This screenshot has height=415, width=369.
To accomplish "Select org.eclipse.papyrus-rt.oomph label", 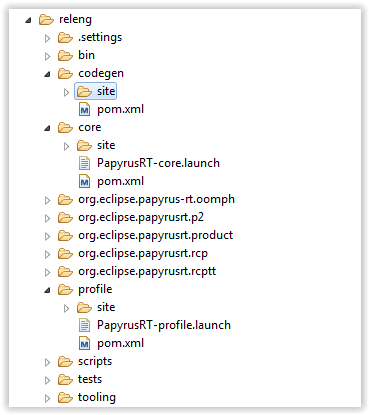I will (x=156, y=200).
